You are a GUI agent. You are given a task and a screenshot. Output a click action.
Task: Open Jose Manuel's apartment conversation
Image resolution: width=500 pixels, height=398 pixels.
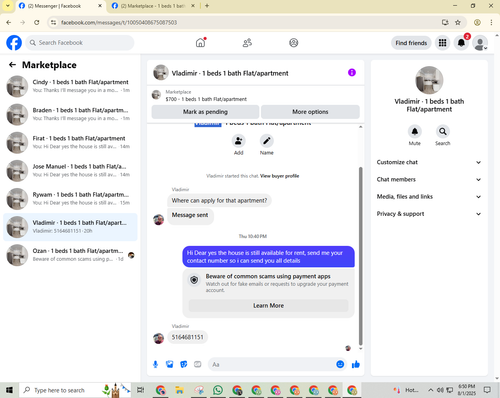[x=70, y=171]
